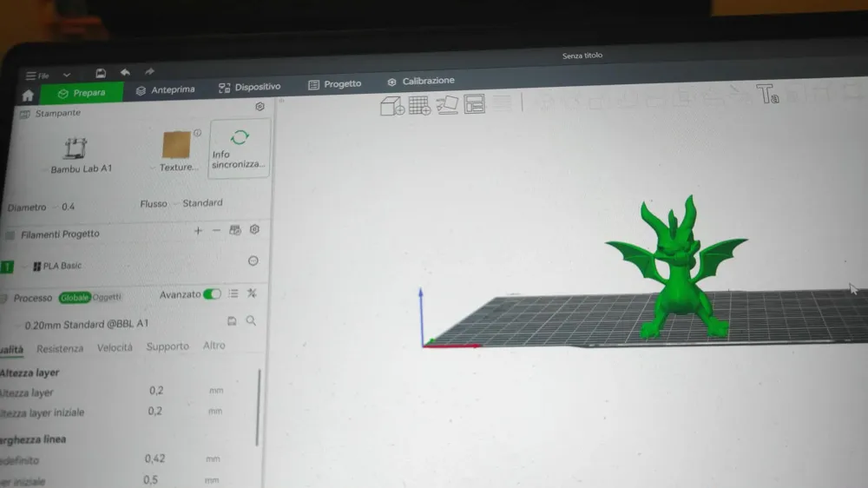Edit the 0,42 line width field
The image size is (868, 488).
tap(155, 459)
